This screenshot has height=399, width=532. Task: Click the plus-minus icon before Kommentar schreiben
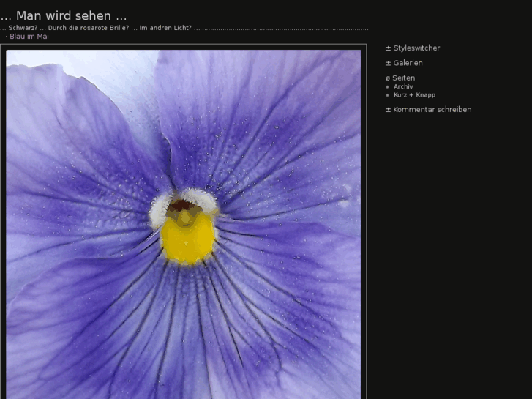point(388,110)
